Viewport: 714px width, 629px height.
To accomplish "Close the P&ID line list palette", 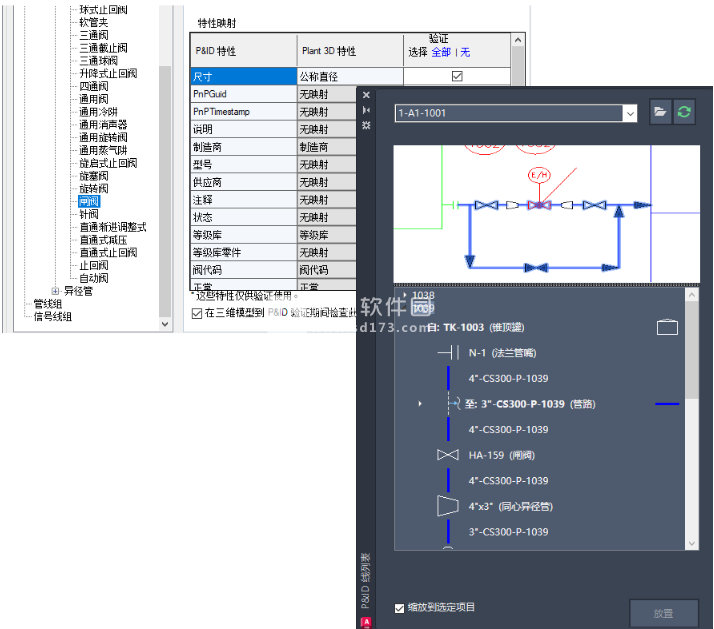I will coord(366,95).
